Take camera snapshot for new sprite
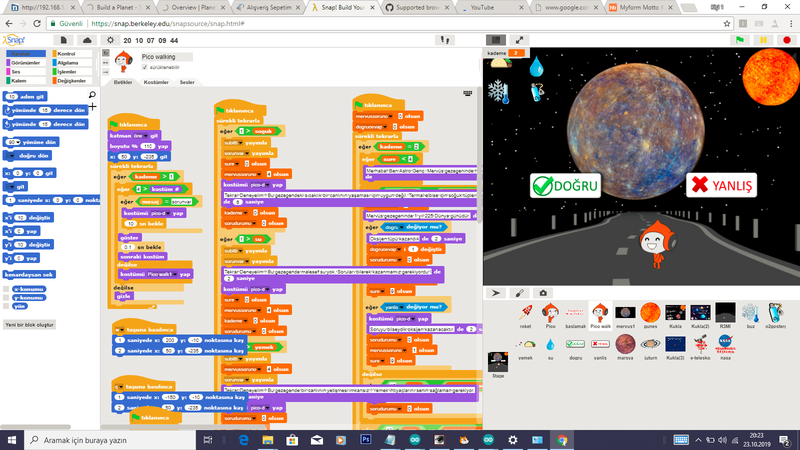 [542, 292]
